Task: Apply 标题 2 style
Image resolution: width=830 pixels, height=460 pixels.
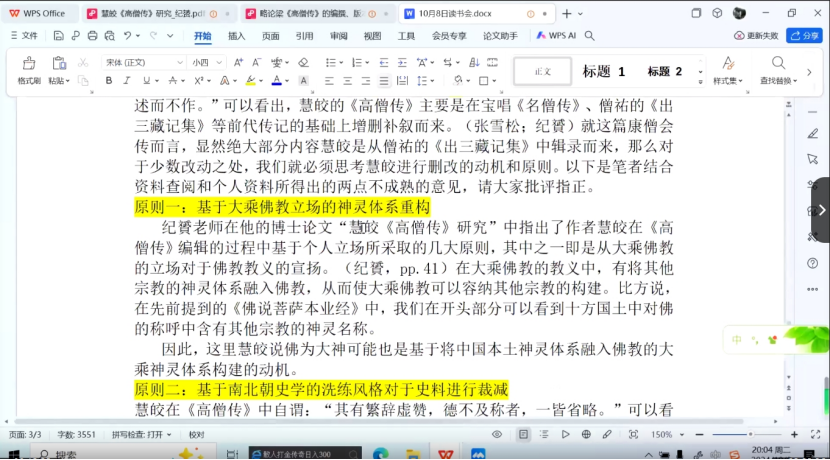Action: click(x=665, y=71)
